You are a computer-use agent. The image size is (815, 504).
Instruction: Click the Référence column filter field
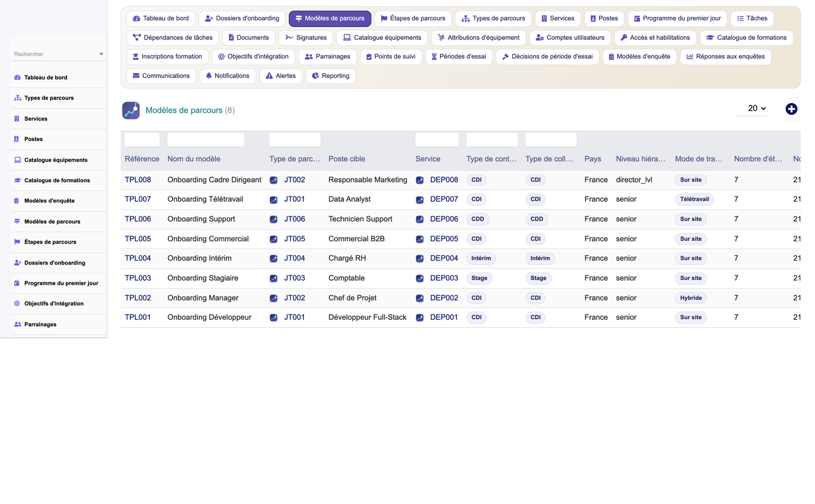[142, 140]
